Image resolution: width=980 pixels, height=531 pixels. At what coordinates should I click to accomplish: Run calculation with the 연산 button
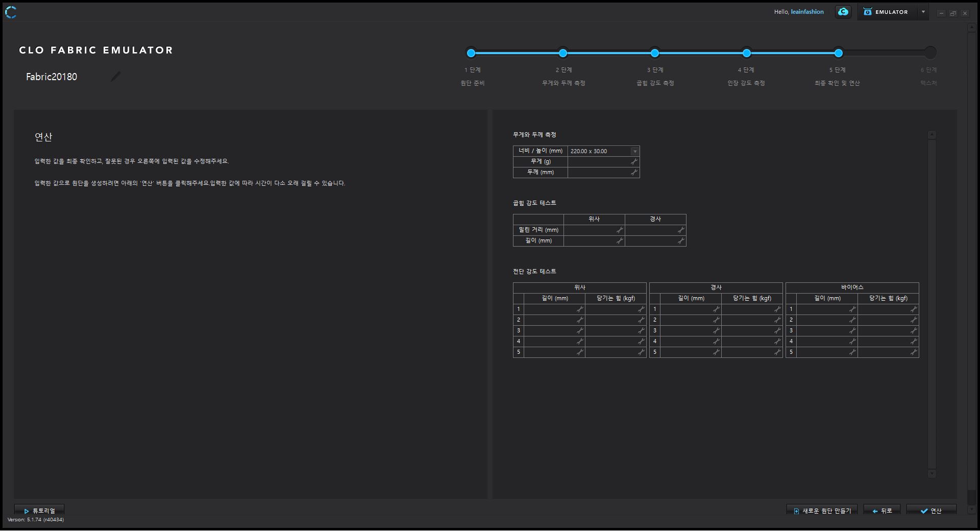[x=931, y=511]
